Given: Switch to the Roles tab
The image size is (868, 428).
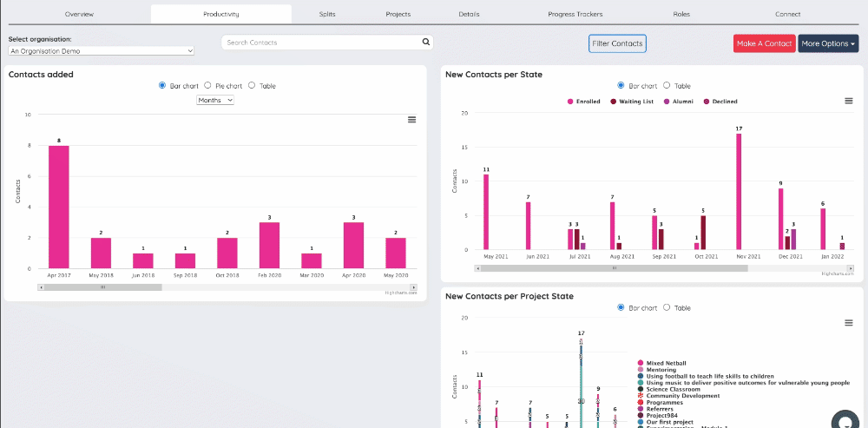Looking at the screenshot, I should [681, 14].
